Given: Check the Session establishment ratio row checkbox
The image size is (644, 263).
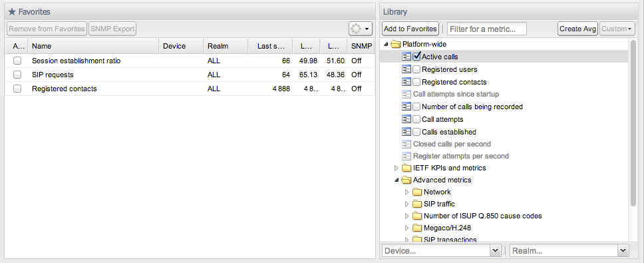Looking at the screenshot, I should tap(17, 61).
